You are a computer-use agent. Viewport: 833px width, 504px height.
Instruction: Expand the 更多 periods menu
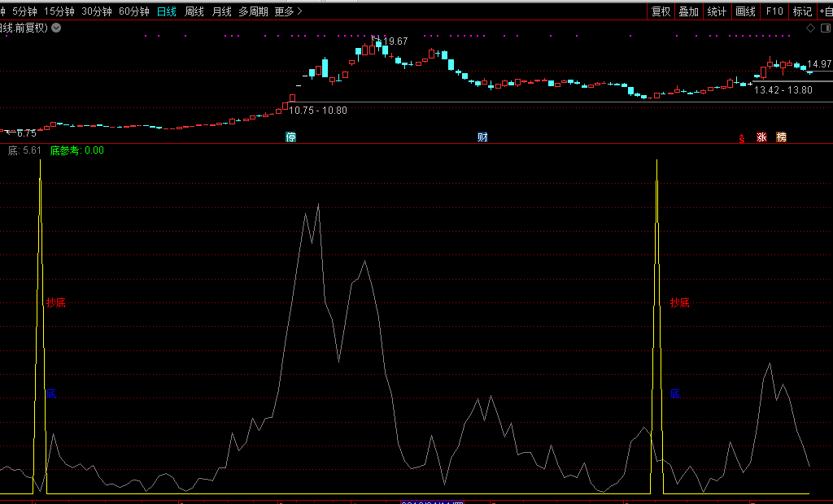(x=288, y=11)
